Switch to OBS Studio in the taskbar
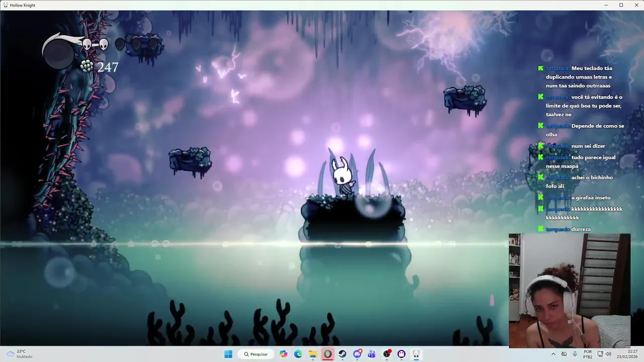This screenshot has height=362, width=644. point(387,354)
